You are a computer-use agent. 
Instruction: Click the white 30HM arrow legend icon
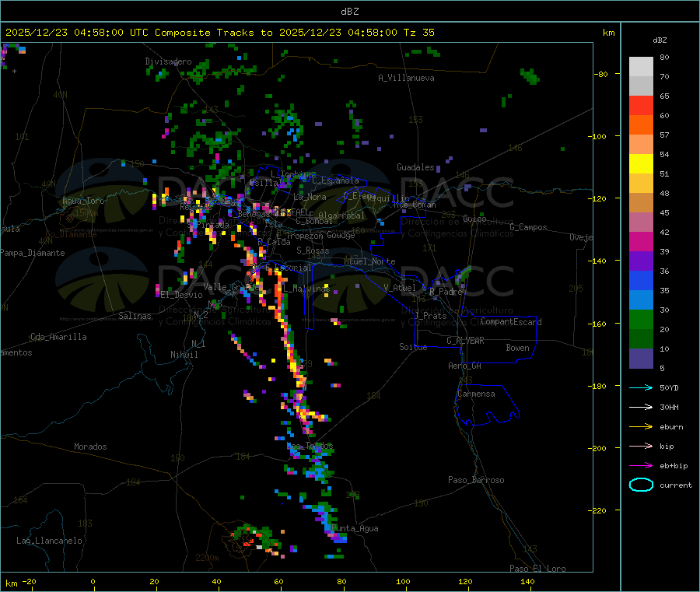641,407
